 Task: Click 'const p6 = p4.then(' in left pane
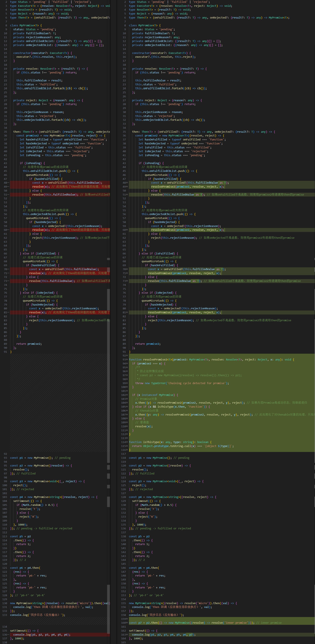click(25, 568)
